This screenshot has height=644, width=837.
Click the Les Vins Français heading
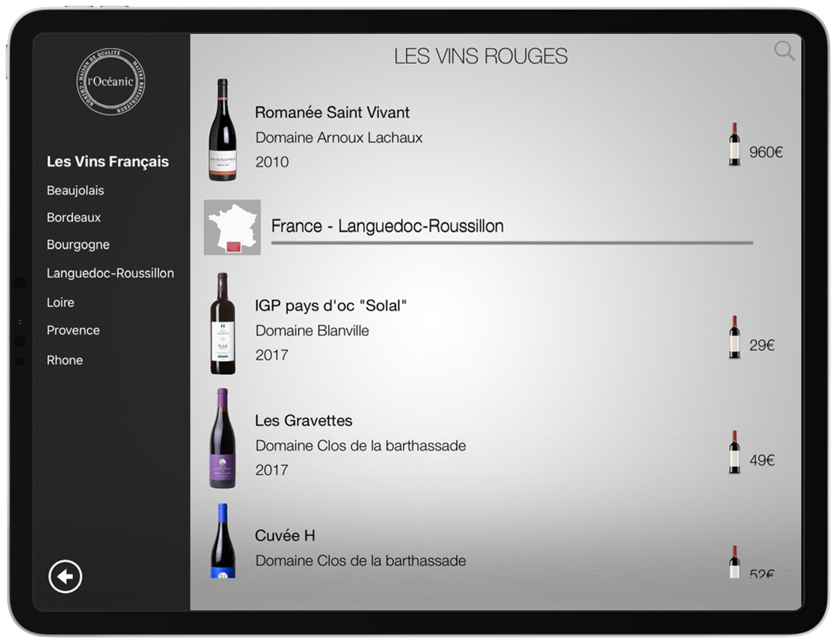pos(107,161)
